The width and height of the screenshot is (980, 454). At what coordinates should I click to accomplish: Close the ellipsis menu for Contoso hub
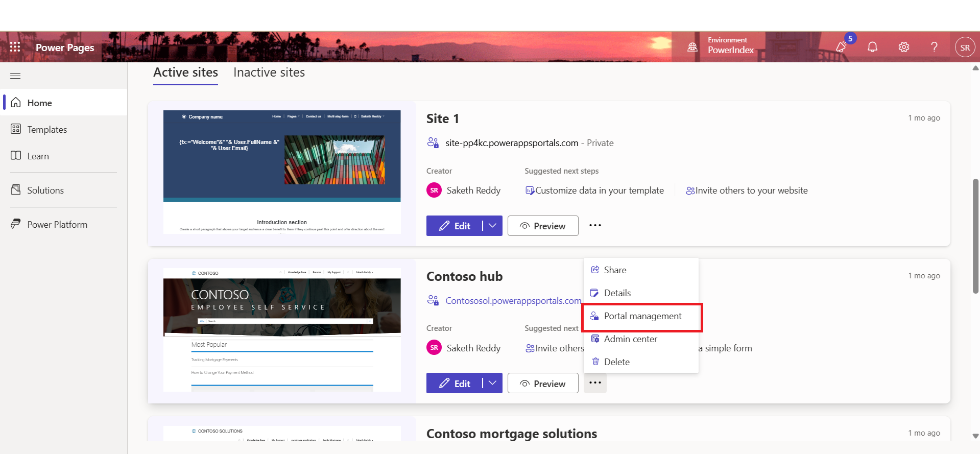pos(595,383)
